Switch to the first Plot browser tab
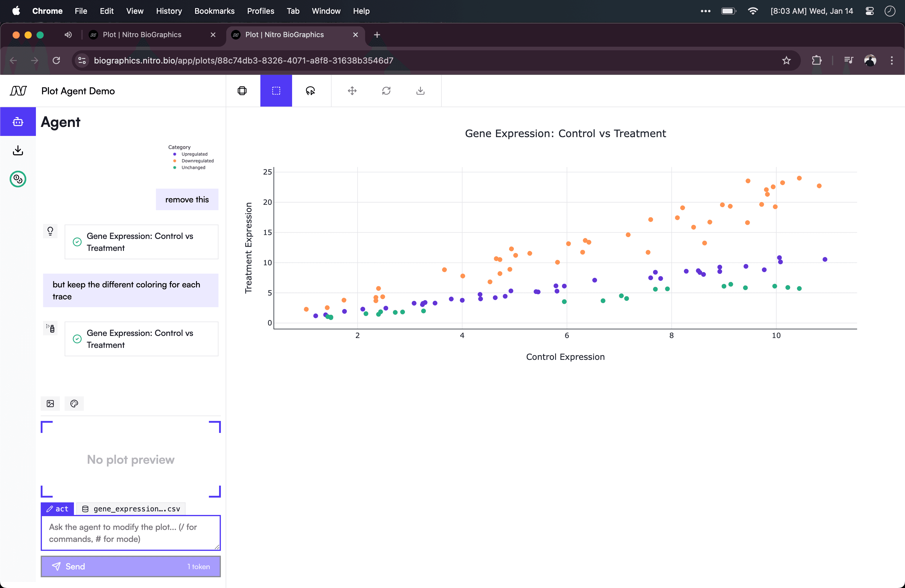The width and height of the screenshot is (905, 588). click(142, 35)
